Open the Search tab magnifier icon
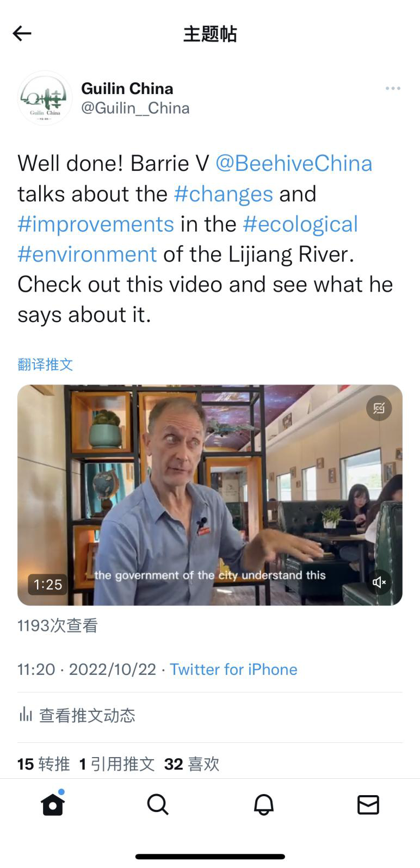This screenshot has width=420, height=868. 158,804
